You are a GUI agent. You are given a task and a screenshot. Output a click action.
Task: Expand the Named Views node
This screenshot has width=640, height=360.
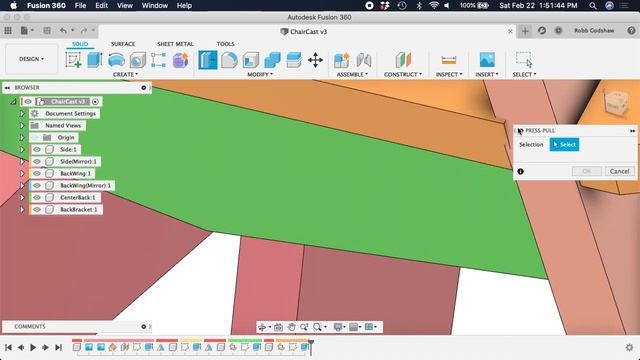tap(22, 126)
